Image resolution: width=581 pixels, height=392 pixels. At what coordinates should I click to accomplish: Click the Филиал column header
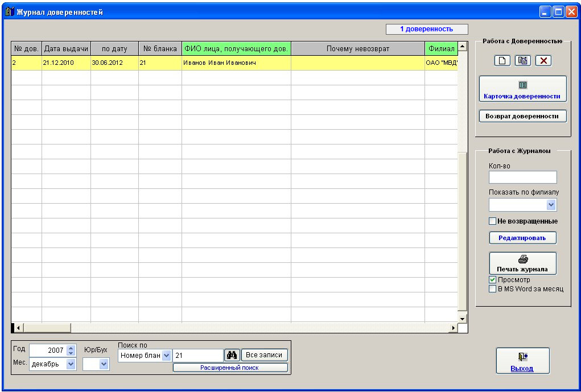(x=442, y=48)
